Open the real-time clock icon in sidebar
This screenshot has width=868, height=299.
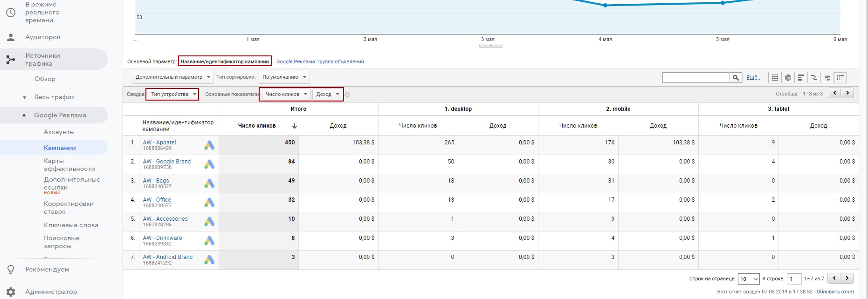coord(11,13)
